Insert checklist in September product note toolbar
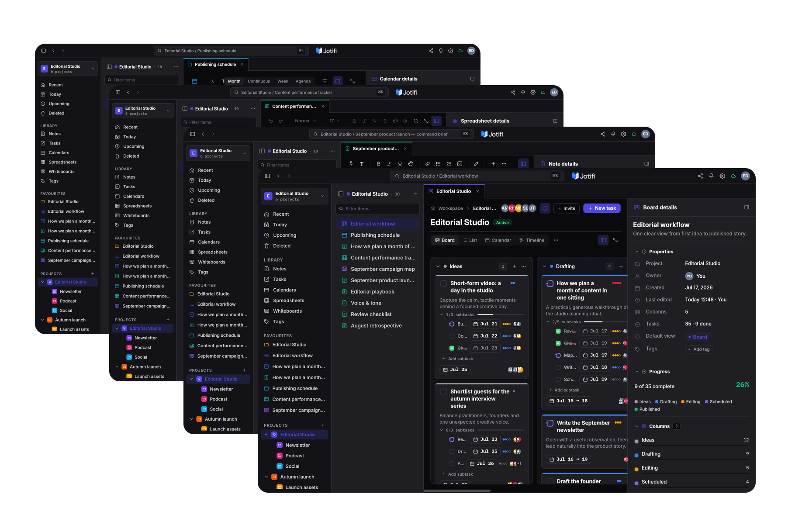 point(460,164)
